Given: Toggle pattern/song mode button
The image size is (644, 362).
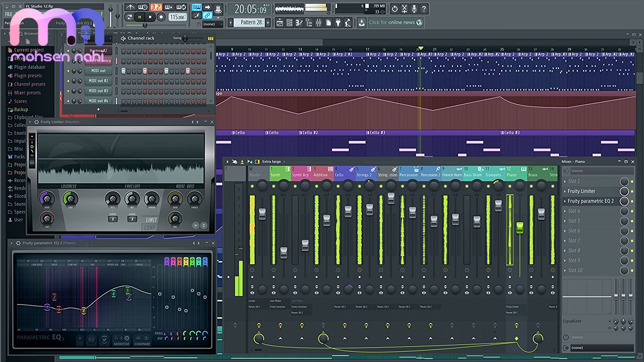Looking at the screenshot, I should pyautogui.click(x=129, y=17).
